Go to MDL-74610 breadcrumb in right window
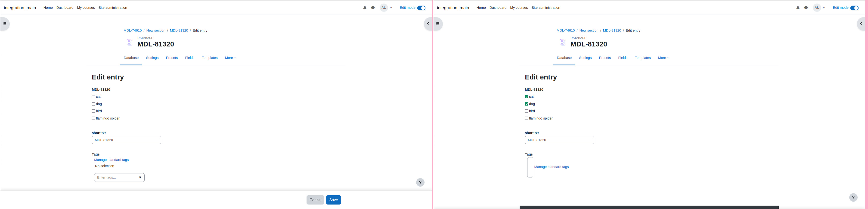Image resolution: width=868 pixels, height=209 pixels. click(x=565, y=31)
